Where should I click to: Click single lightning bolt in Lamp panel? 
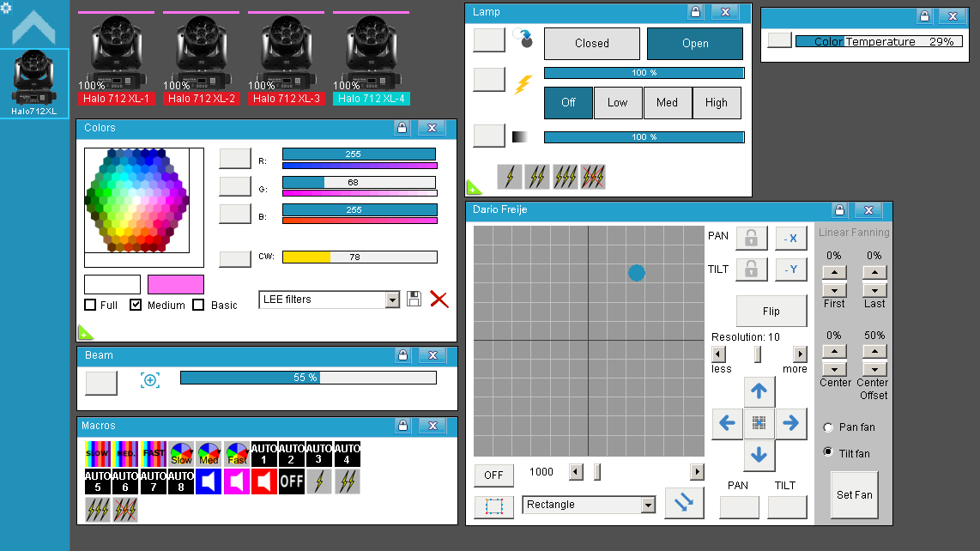(x=510, y=177)
